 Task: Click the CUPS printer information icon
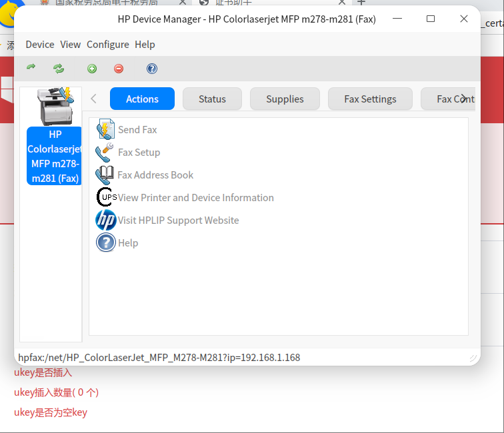pyautogui.click(x=107, y=197)
